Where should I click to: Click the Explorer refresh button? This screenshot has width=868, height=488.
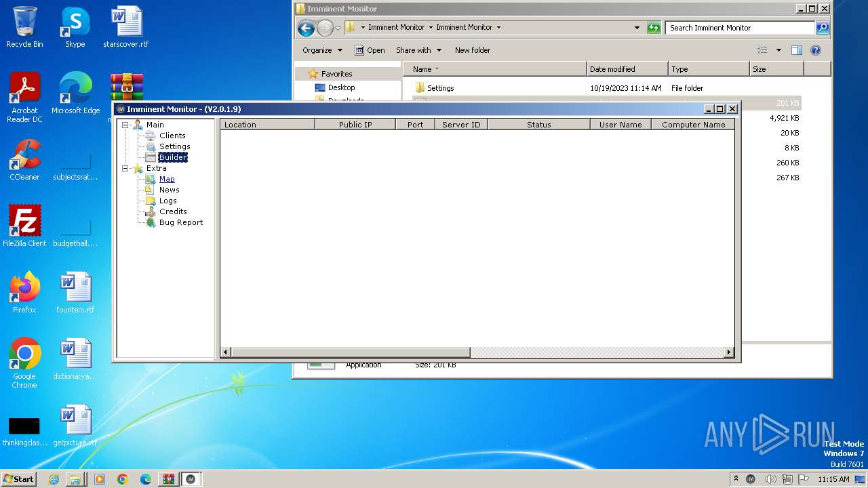[x=654, y=28]
